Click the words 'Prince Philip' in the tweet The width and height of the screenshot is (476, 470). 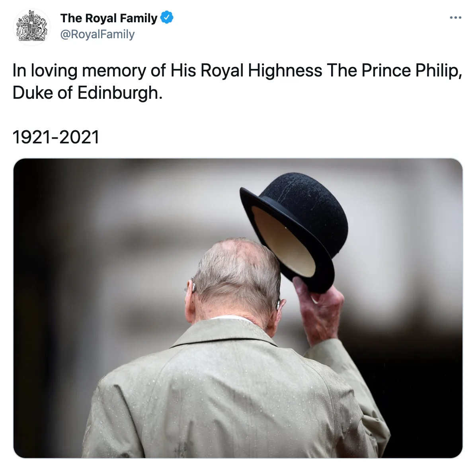(x=410, y=71)
